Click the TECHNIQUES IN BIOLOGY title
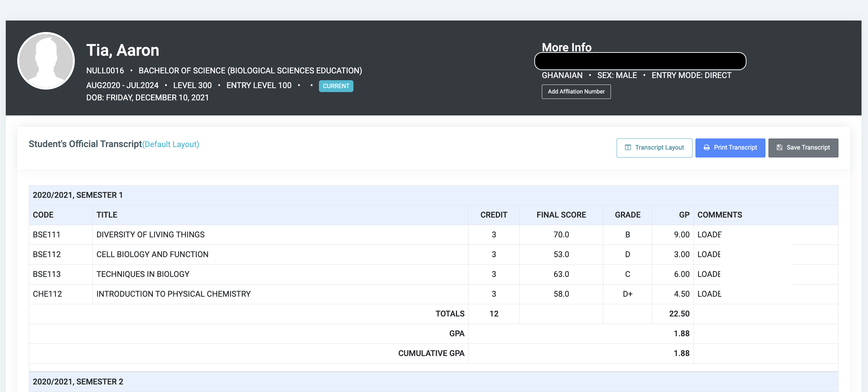The width and height of the screenshot is (868, 392). tap(143, 274)
